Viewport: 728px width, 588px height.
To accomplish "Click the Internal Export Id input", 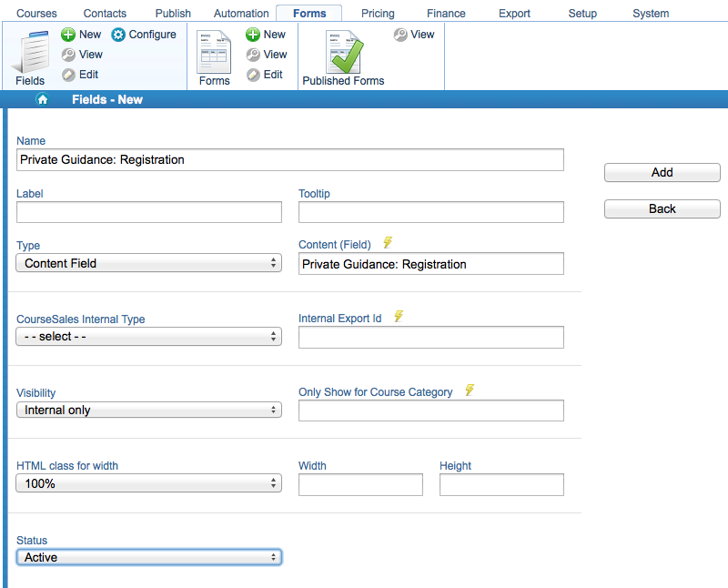I will 431,337.
